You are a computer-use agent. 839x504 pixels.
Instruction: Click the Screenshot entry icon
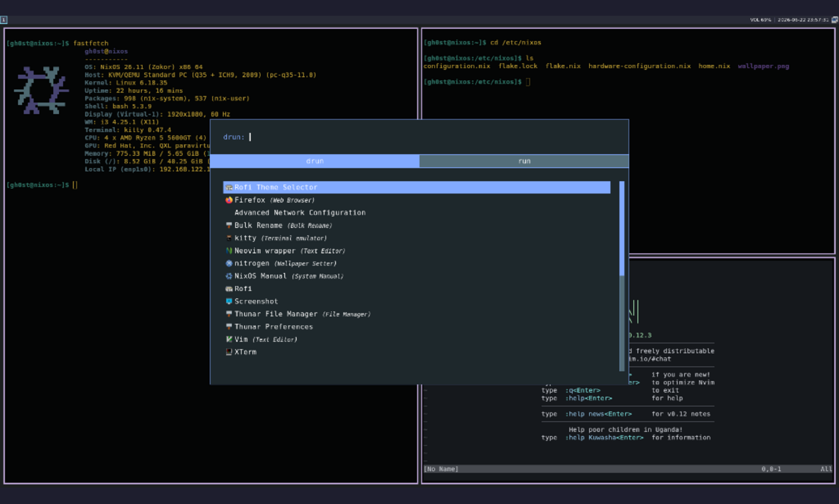pos(229,301)
